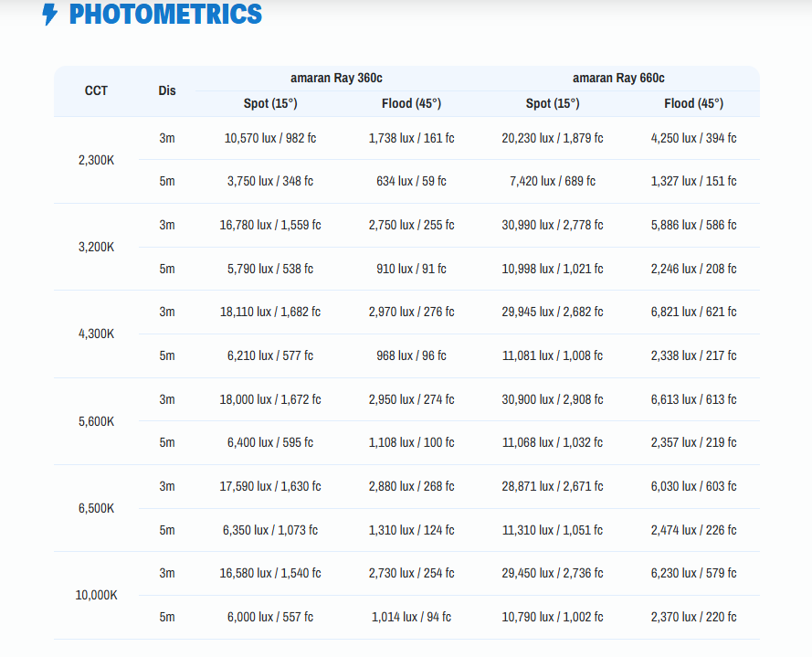Click the 6,500K row label
Screen dimensions: 812x657
click(96, 508)
